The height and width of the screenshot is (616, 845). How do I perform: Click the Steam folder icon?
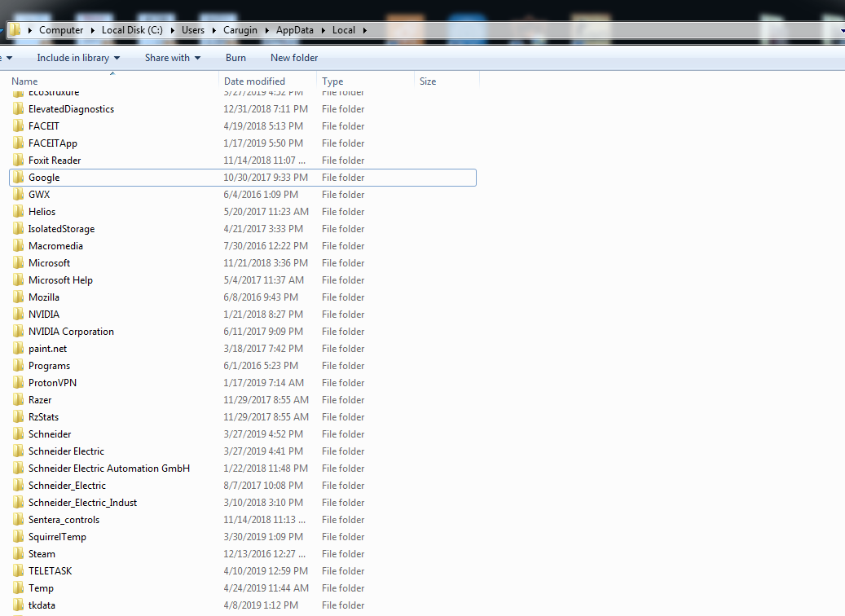click(x=18, y=554)
